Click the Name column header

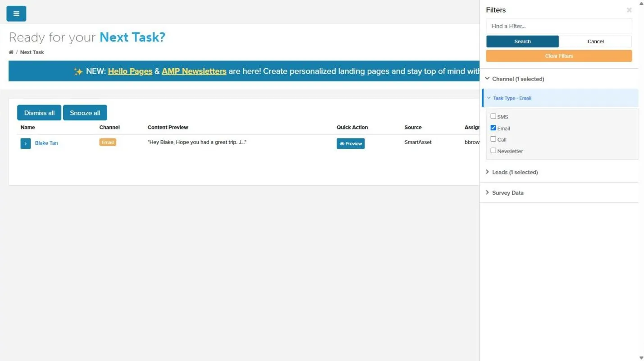click(x=27, y=128)
